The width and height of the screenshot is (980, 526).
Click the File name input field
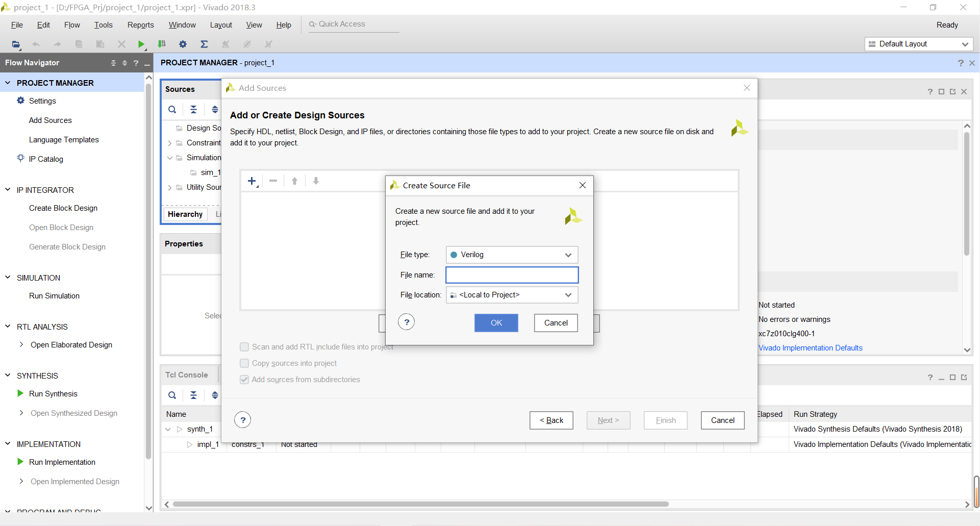tap(512, 275)
